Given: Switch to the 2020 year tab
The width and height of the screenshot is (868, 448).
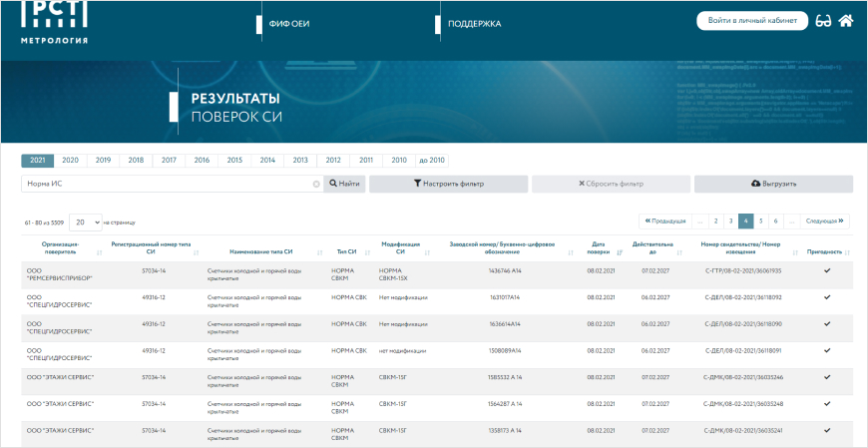Looking at the screenshot, I should pyautogui.click(x=70, y=160).
